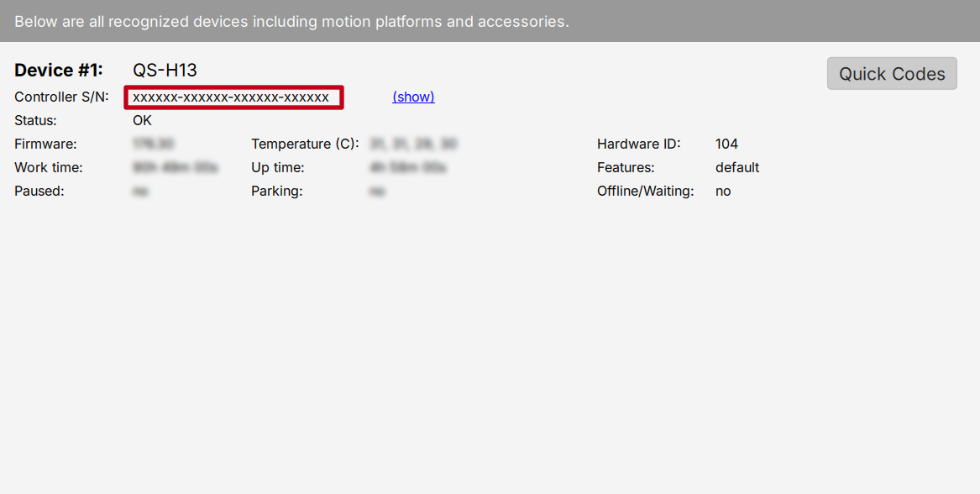The height and width of the screenshot is (494, 980).
Task: Click the Offline/Waiting no value
Action: [722, 191]
